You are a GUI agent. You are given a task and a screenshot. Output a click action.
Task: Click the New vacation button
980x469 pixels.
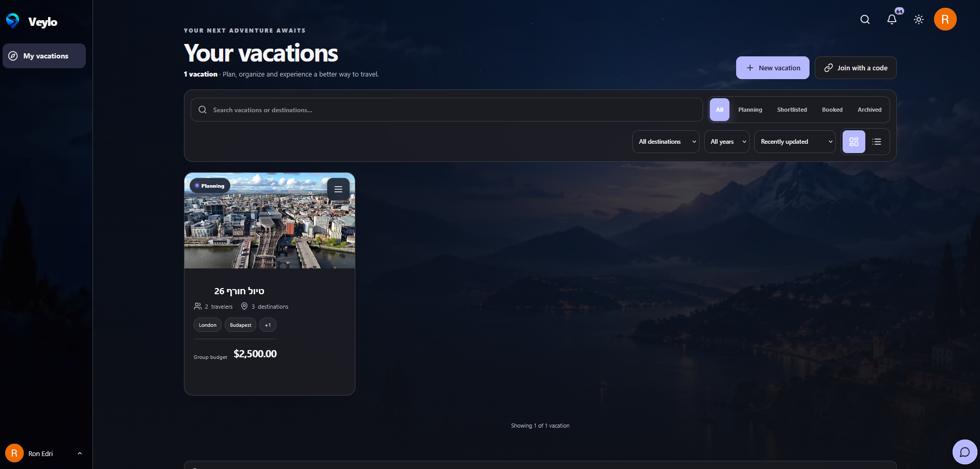[773, 68]
